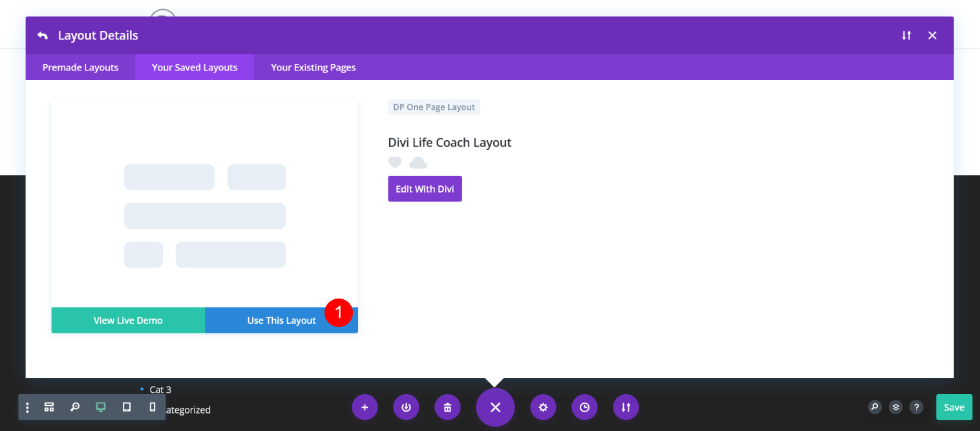Click the search magnifier near Save
This screenshot has height=431, width=980.
coord(875,407)
